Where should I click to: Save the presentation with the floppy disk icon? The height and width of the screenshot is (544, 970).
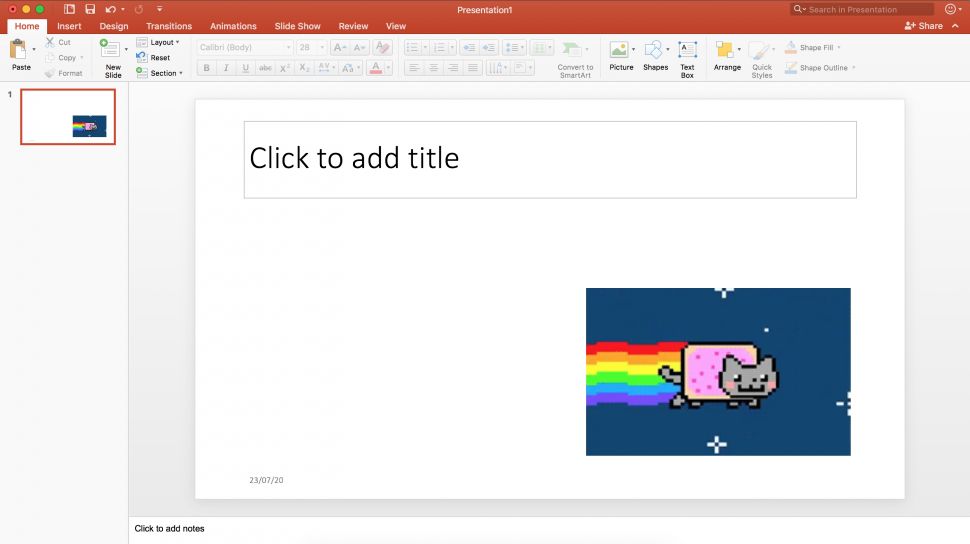click(90, 9)
